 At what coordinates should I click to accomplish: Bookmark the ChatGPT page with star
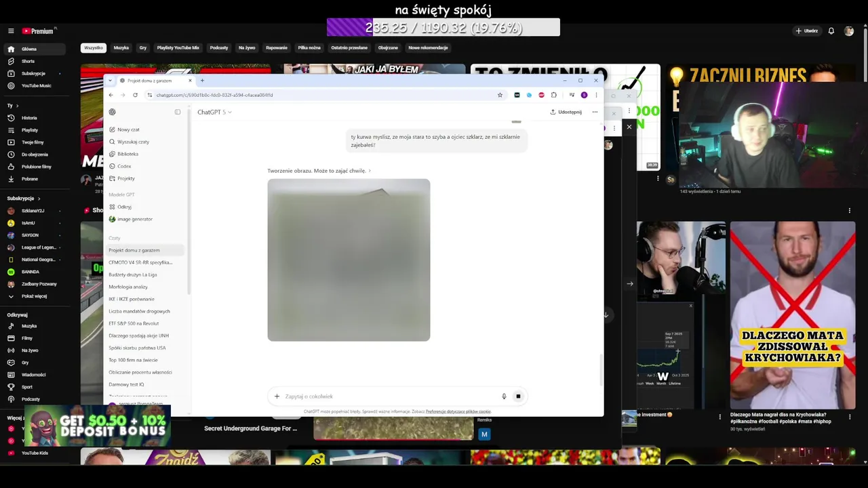pyautogui.click(x=500, y=95)
